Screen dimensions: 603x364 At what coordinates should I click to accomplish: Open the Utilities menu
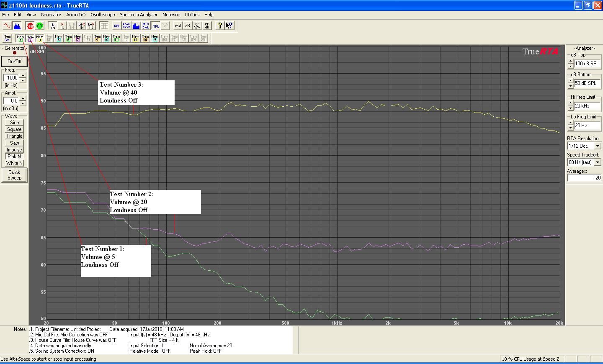coord(192,15)
